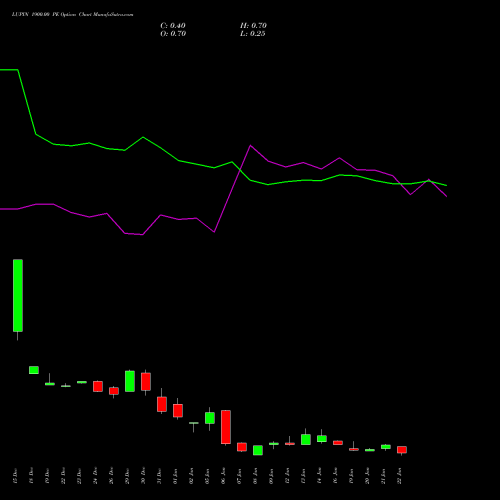Click the '17 Dec' date axis label
This screenshot has height=500, width=500.
pyautogui.click(x=15, y=476)
